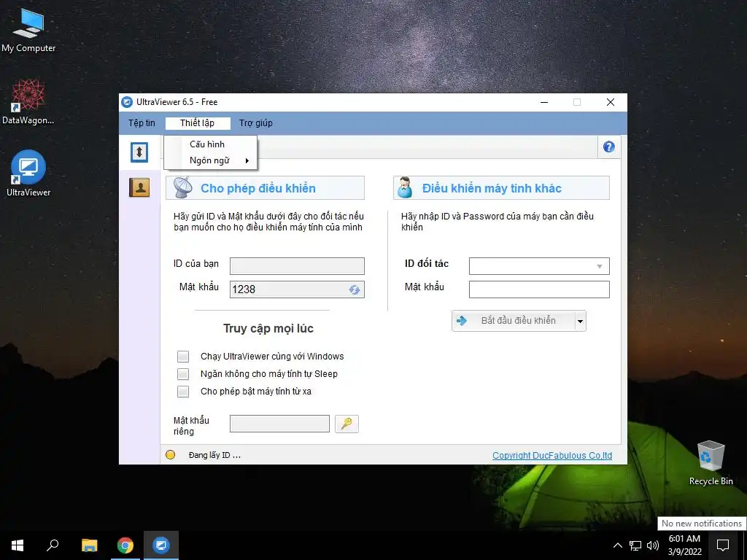This screenshot has width=747, height=560.
Task: Select the DataWagon desktop shortcut
Action: pos(28,102)
